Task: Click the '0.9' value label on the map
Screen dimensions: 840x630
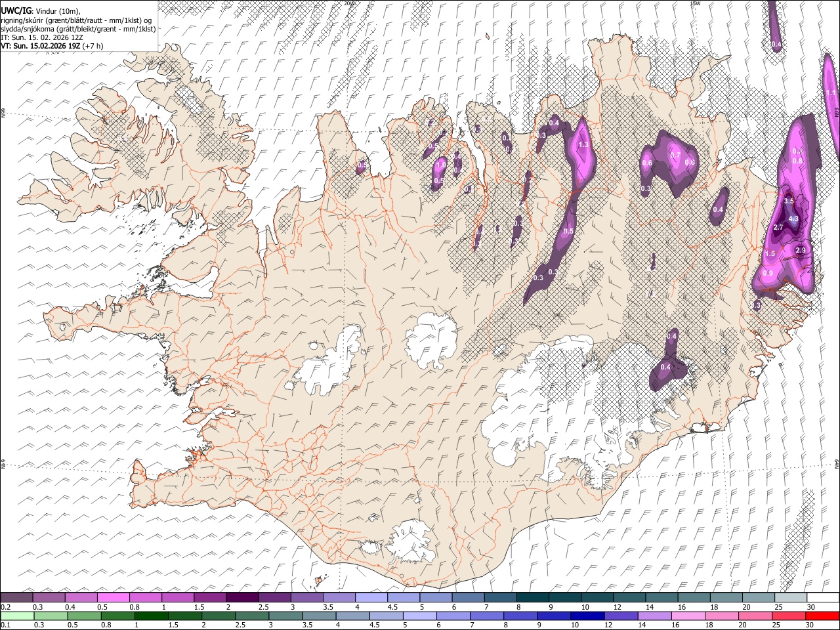Action: pyautogui.click(x=768, y=274)
